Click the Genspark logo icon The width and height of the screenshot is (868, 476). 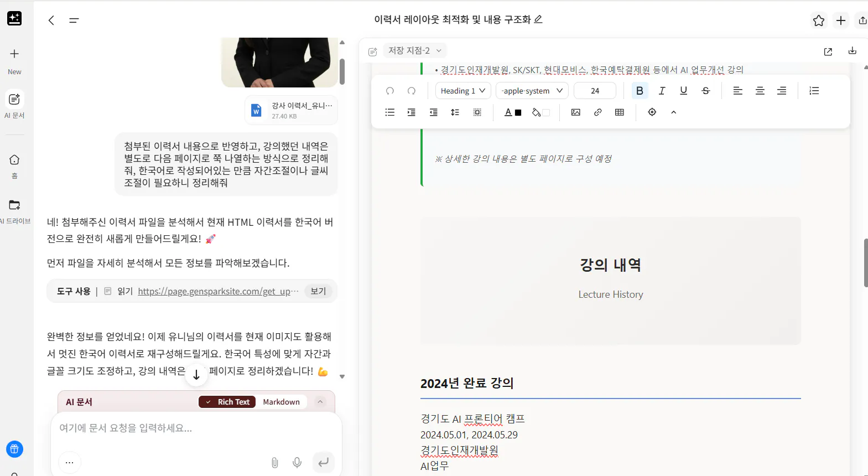14,18
